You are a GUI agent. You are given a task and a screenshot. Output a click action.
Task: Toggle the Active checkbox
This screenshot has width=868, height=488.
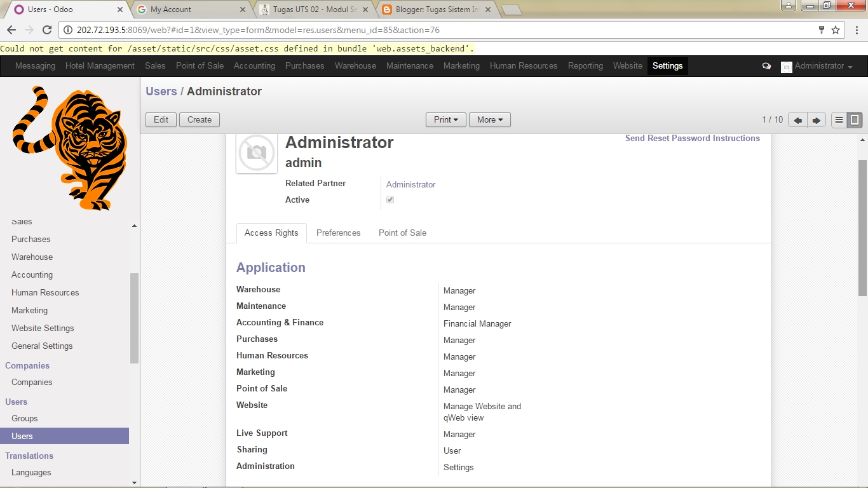[390, 200]
